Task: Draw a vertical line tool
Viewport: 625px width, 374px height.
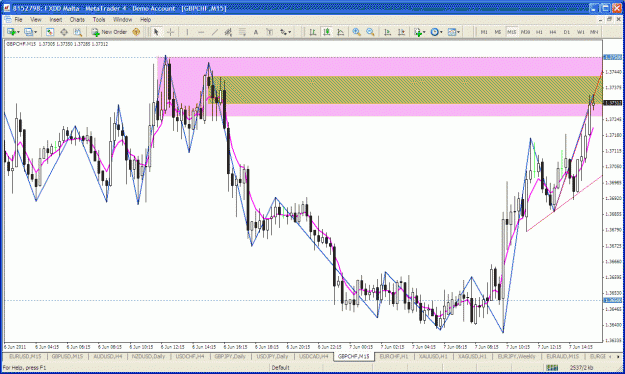Action: [187, 32]
